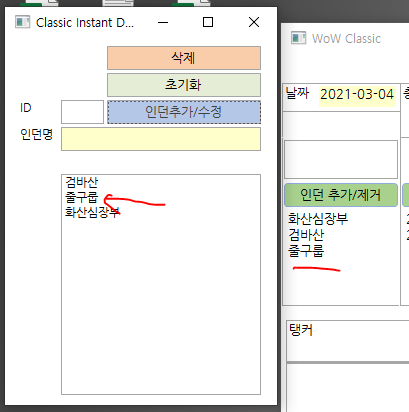Click the 2021-03-04 date field
Viewport: 409px width, 412px height.
tap(357, 96)
